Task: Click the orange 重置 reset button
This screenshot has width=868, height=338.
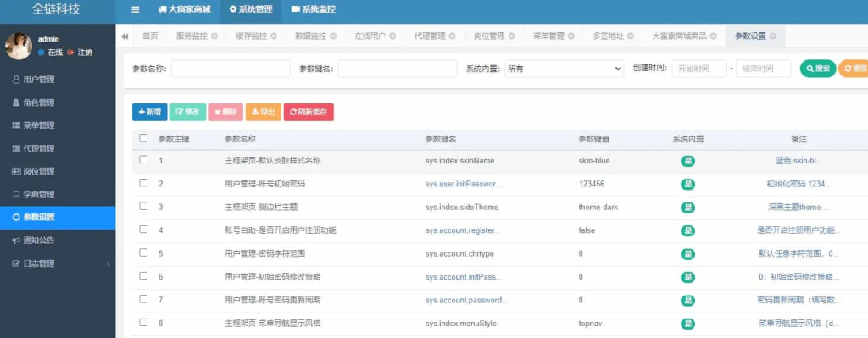Action: [854, 69]
